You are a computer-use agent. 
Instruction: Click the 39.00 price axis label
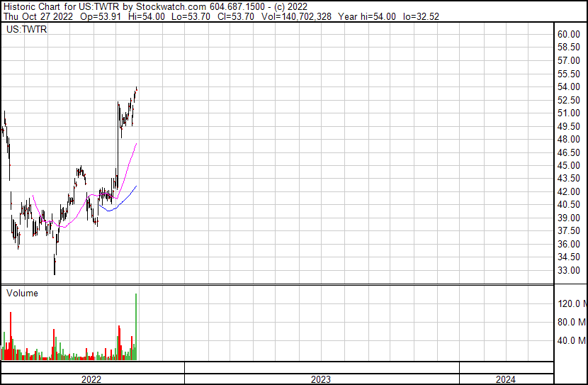569,218
